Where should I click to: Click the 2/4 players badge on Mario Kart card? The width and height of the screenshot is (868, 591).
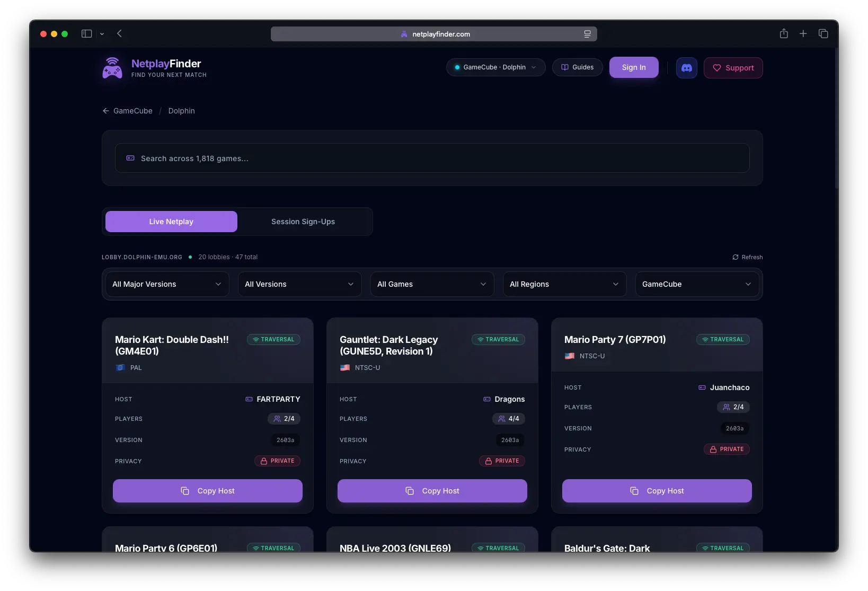click(x=284, y=419)
